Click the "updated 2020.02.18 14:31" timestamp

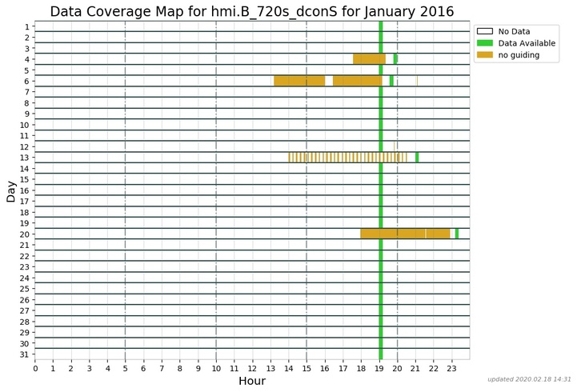(x=530, y=379)
